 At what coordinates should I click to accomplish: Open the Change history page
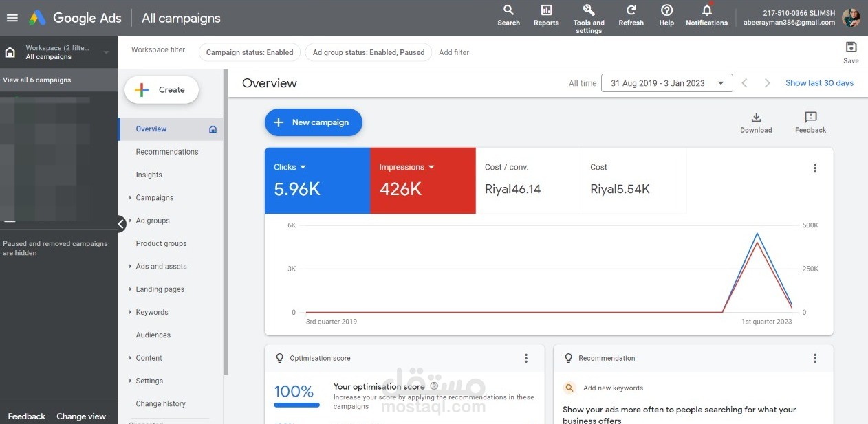[160, 404]
